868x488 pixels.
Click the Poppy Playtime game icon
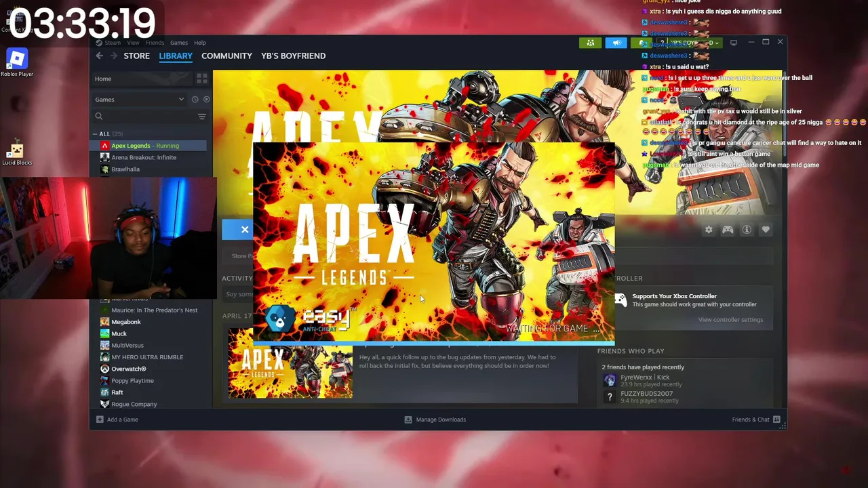pyautogui.click(x=104, y=381)
